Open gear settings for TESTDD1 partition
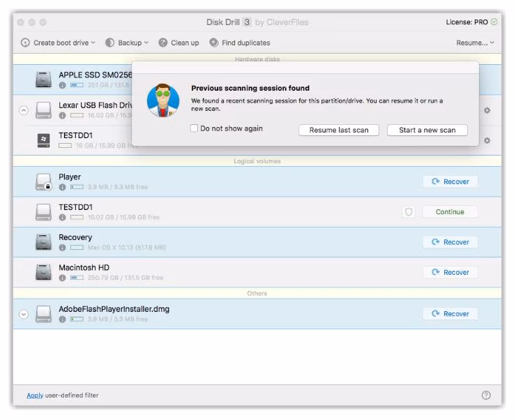 pyautogui.click(x=487, y=140)
